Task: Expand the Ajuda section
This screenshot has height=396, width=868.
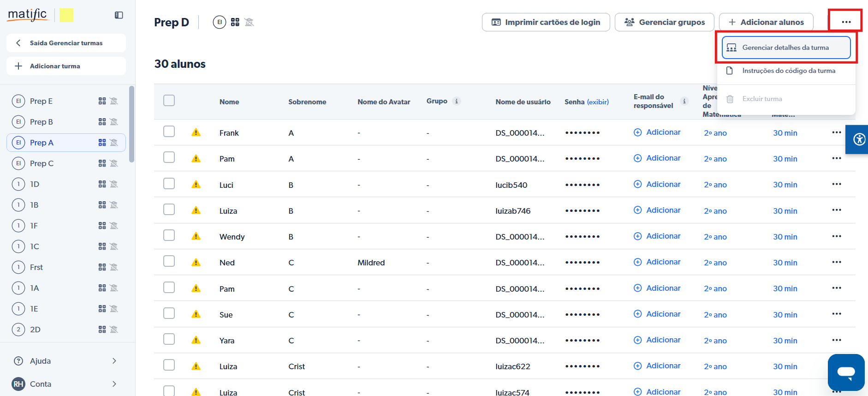Action: tap(114, 361)
